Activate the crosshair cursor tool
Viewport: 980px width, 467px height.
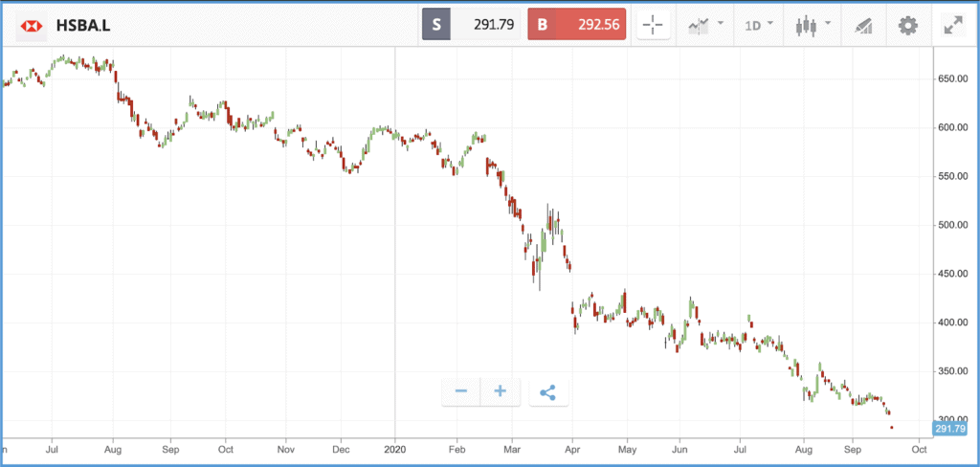(x=653, y=26)
